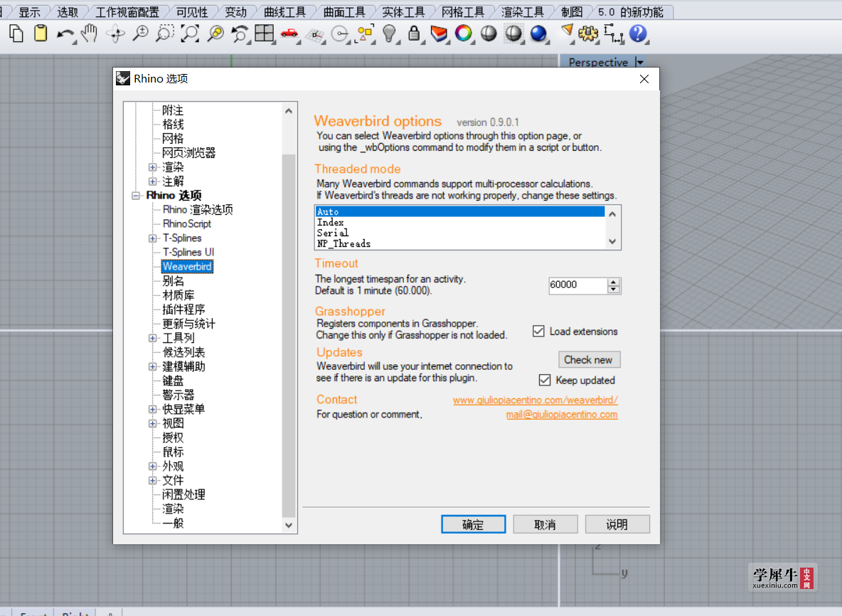Viewport: 842px width, 616px height.
Task: Click the Undo view change icon
Action: [240, 33]
